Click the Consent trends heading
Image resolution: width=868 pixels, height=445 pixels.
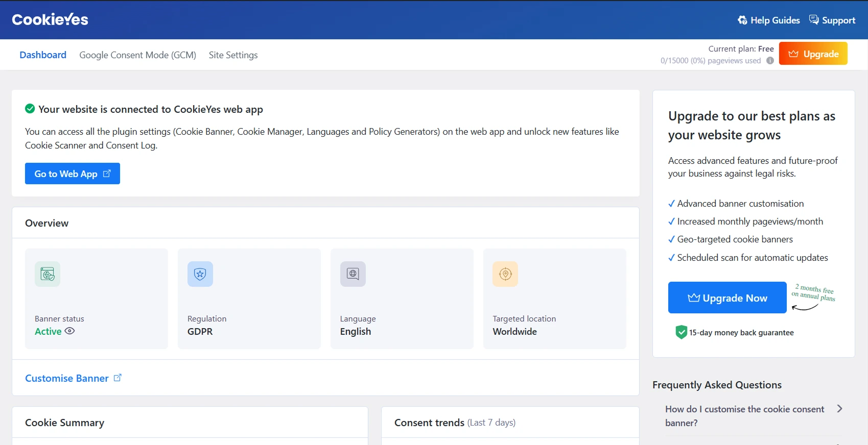[429, 423]
